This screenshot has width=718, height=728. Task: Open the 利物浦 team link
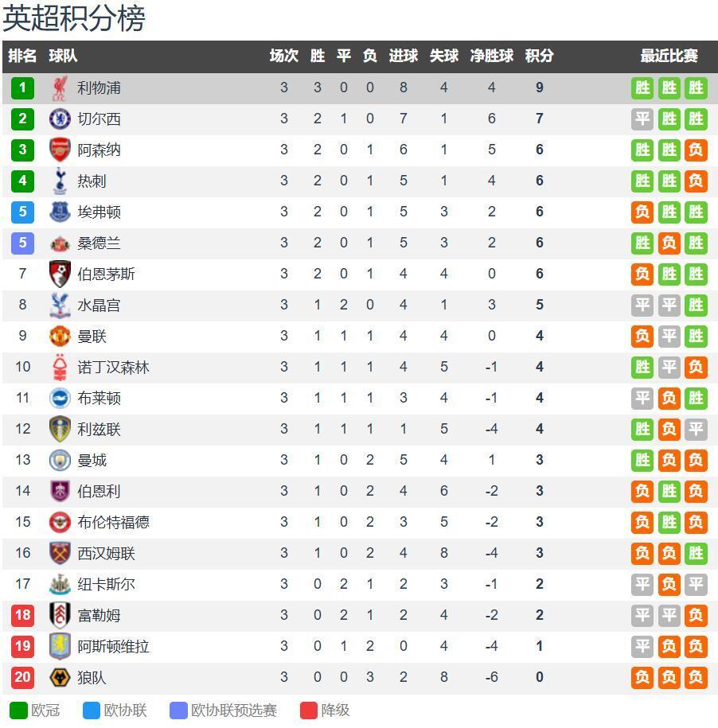click(99, 88)
